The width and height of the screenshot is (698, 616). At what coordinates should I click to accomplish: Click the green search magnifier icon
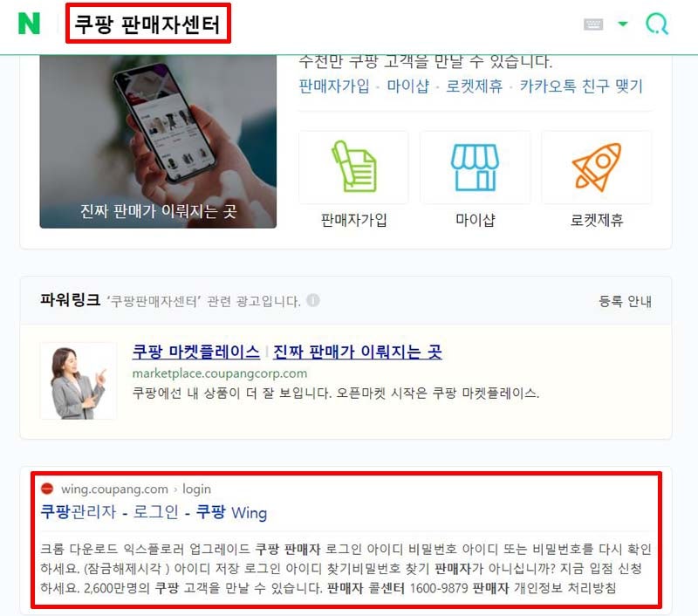coord(657,24)
